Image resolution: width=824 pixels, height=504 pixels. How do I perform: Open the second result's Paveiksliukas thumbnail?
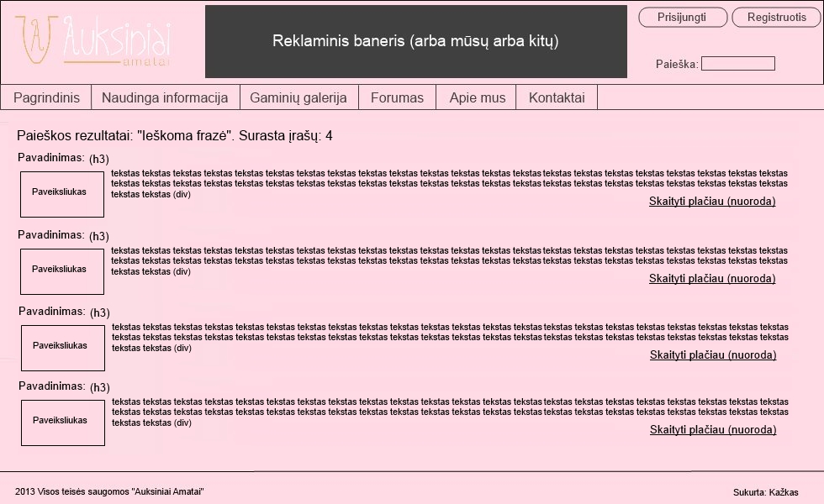tap(61, 270)
